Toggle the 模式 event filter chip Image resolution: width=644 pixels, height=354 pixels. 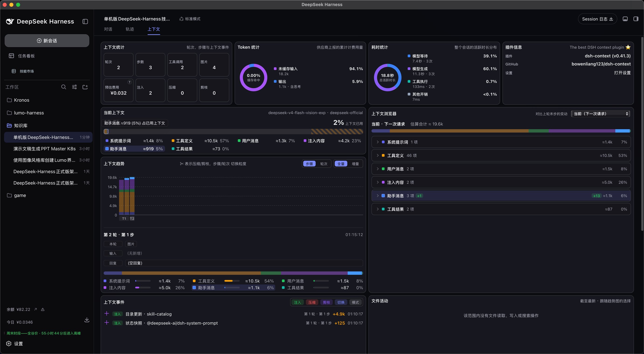point(355,302)
